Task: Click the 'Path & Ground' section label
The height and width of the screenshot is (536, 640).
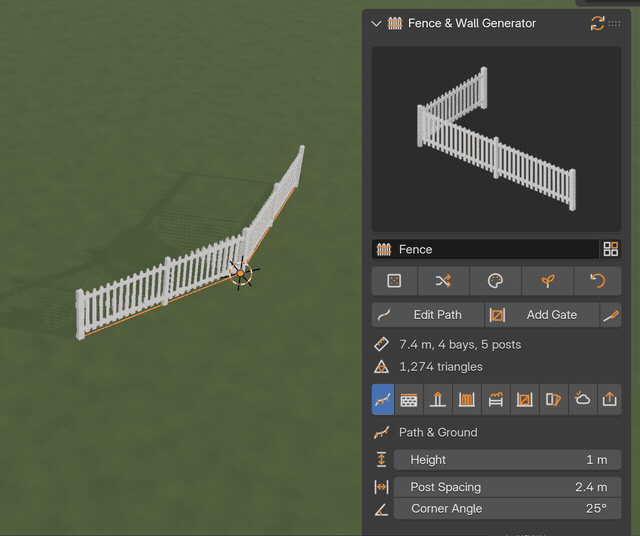Action: pyautogui.click(x=438, y=433)
